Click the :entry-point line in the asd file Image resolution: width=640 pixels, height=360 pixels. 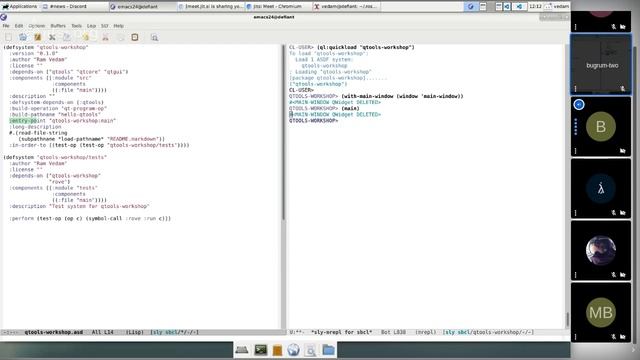pyautogui.click(x=63, y=121)
